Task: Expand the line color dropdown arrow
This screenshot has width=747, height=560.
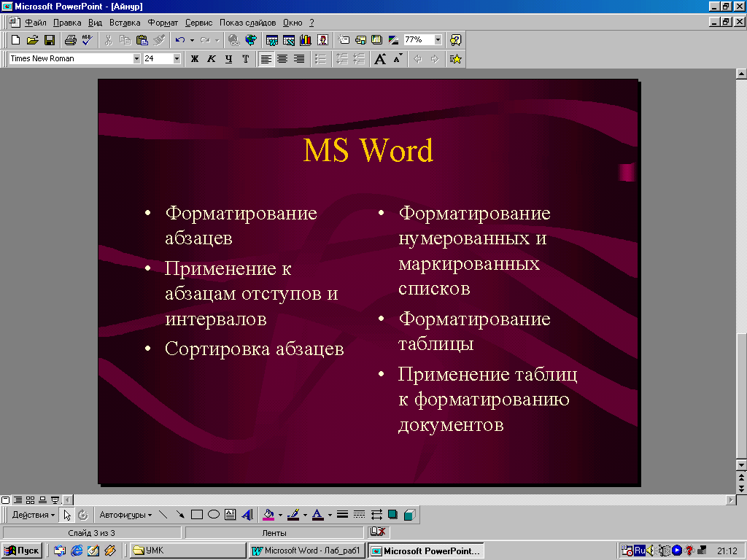Action: pyautogui.click(x=305, y=515)
